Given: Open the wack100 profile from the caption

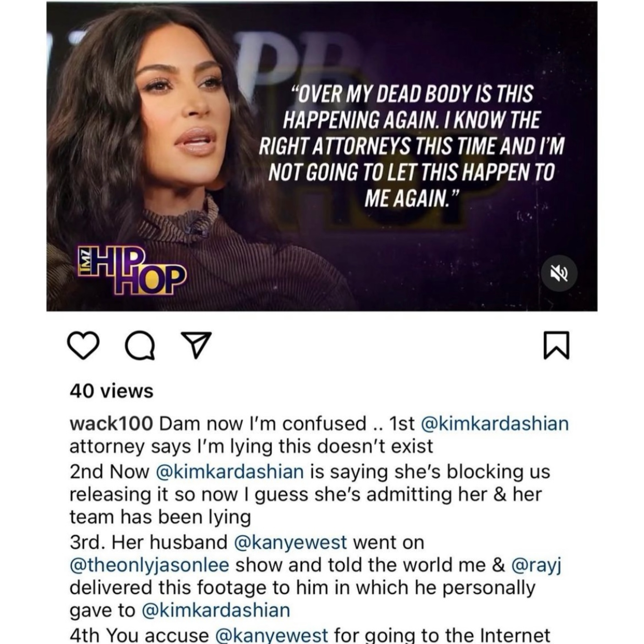Looking at the screenshot, I should (111, 424).
